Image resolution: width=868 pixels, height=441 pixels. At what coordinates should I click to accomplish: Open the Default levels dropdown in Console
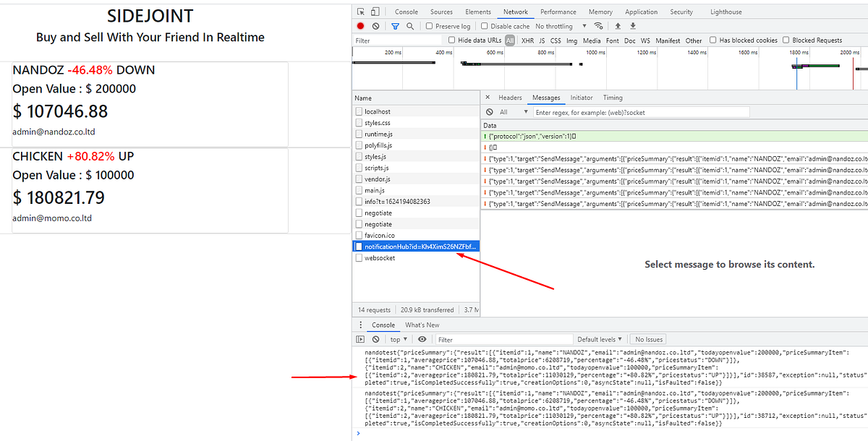click(x=598, y=338)
